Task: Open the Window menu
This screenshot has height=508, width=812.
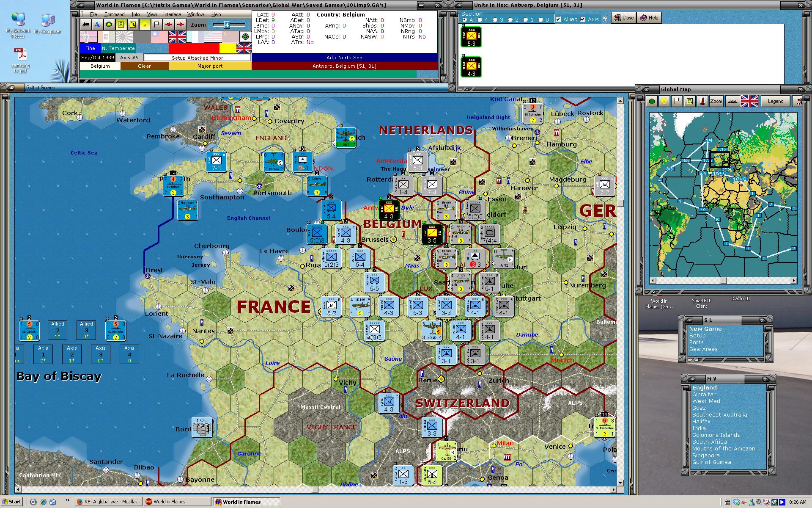Action: 196,14
